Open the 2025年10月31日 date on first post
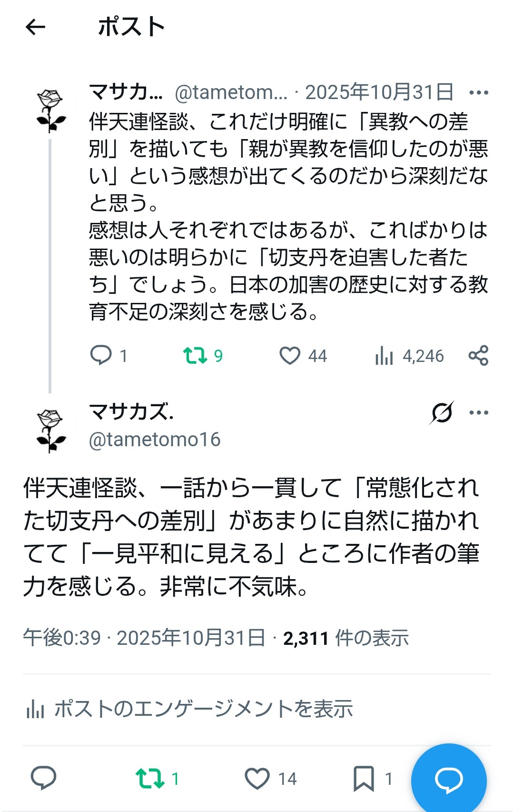 [x=379, y=92]
